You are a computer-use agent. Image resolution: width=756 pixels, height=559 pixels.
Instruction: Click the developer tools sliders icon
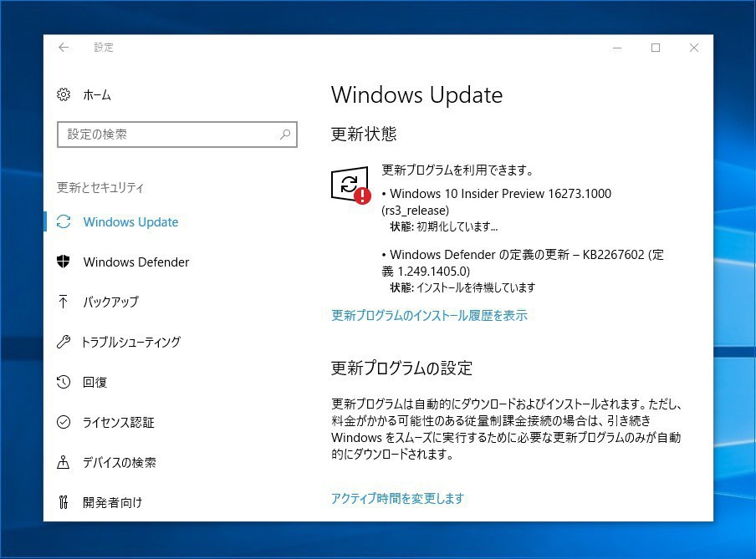[x=64, y=502]
